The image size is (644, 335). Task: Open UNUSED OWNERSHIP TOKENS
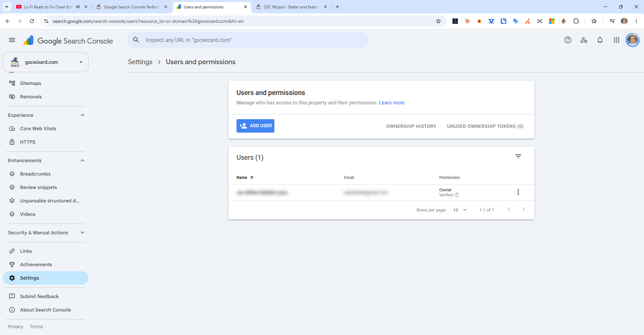[x=485, y=126]
